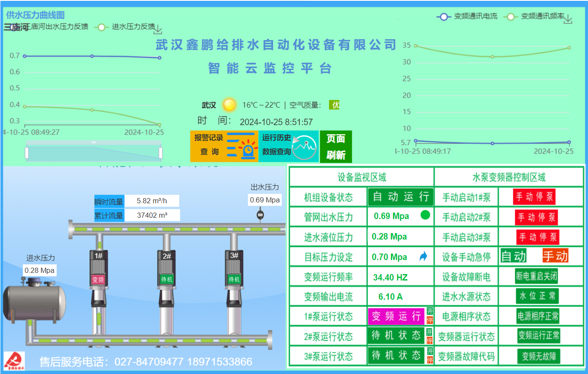Click 变频运行 magenta status button
This screenshot has height=374, width=588.
pyautogui.click(x=397, y=316)
